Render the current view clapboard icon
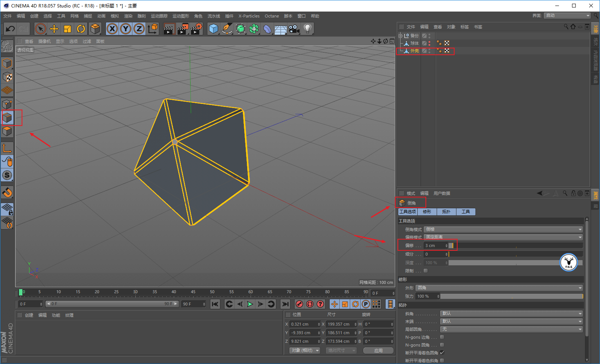 point(169,29)
